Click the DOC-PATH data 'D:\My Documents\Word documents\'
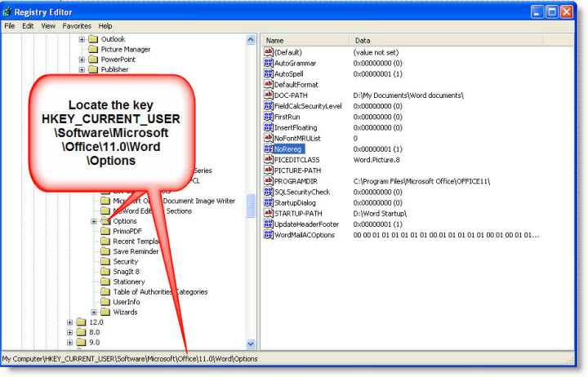This screenshot has height=377, width=588. pos(408,95)
